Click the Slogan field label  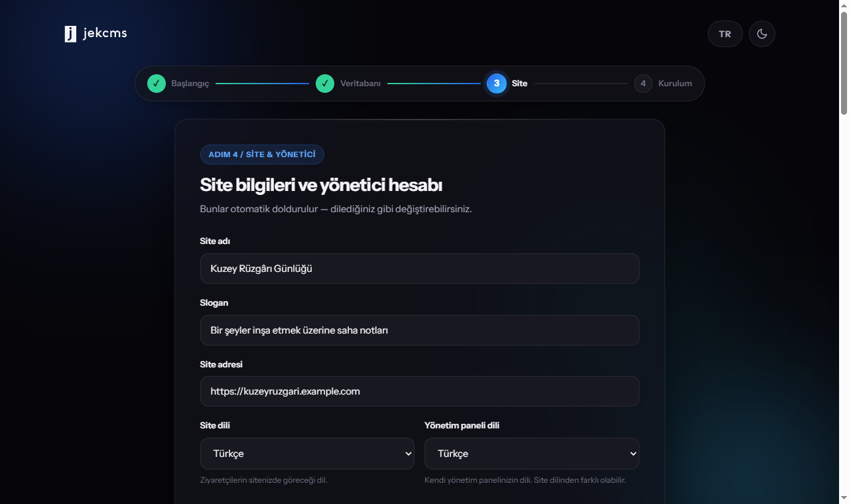(x=214, y=303)
